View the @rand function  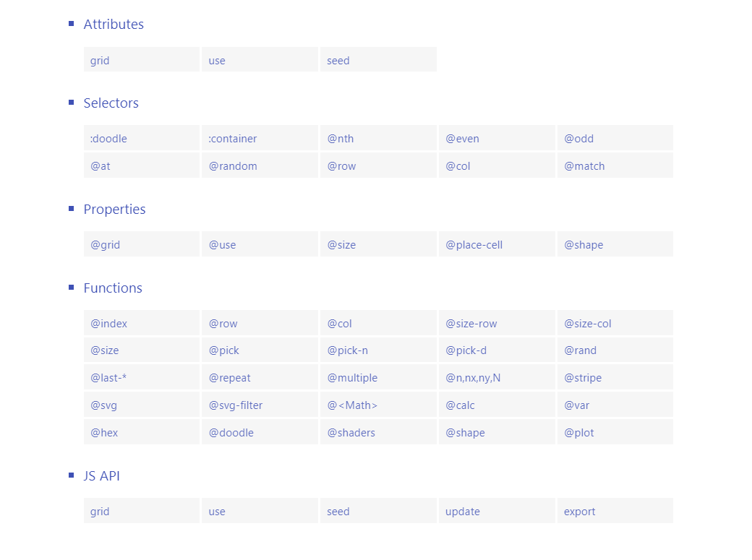click(615, 350)
